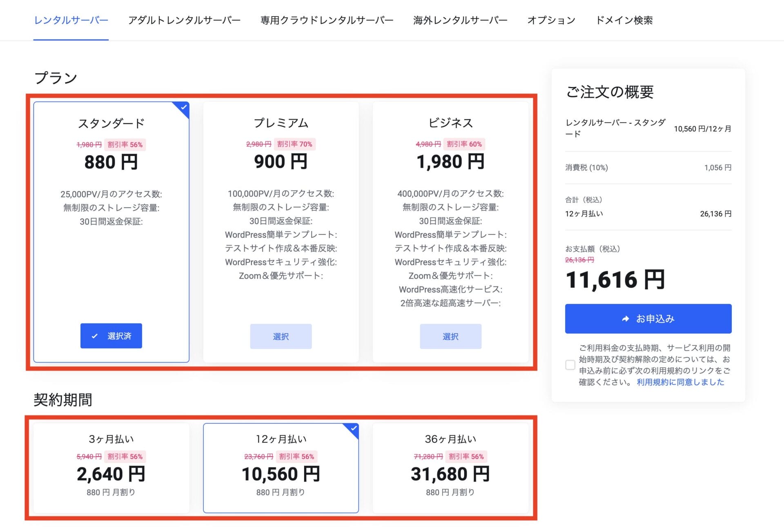
Task: Switch to the アダルトレンタルサーバー tab
Action: click(x=185, y=20)
